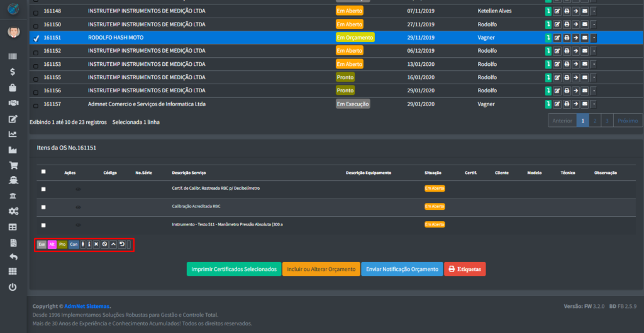Screen dimensions: 644x333
Task: Click the Próximo pagination button
Action: [x=628, y=121]
